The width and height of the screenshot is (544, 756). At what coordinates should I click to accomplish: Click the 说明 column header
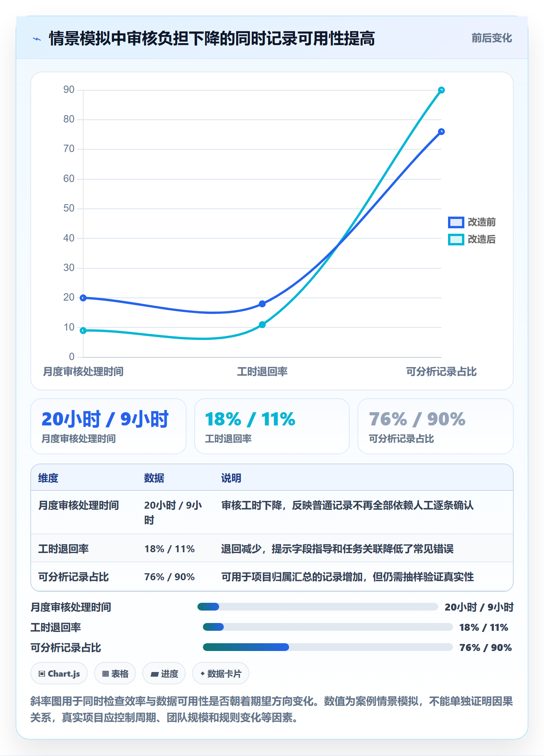click(x=231, y=478)
